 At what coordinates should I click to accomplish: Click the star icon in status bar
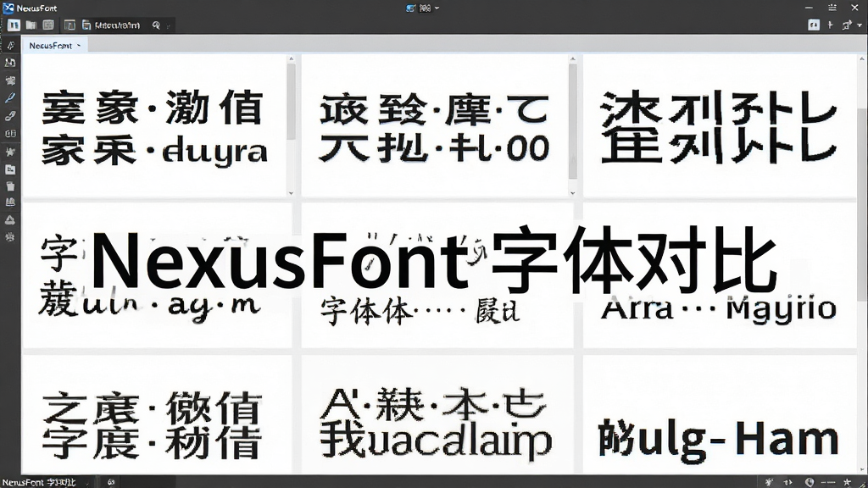point(847,482)
